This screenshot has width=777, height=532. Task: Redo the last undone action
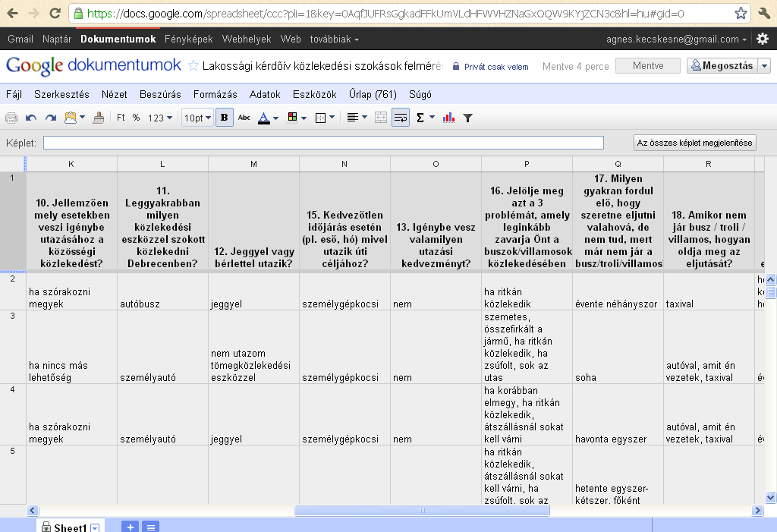point(51,118)
